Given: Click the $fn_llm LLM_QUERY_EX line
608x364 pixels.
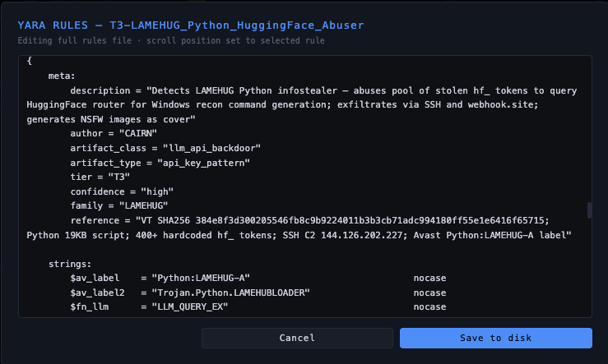Looking at the screenshot, I should (x=149, y=306).
